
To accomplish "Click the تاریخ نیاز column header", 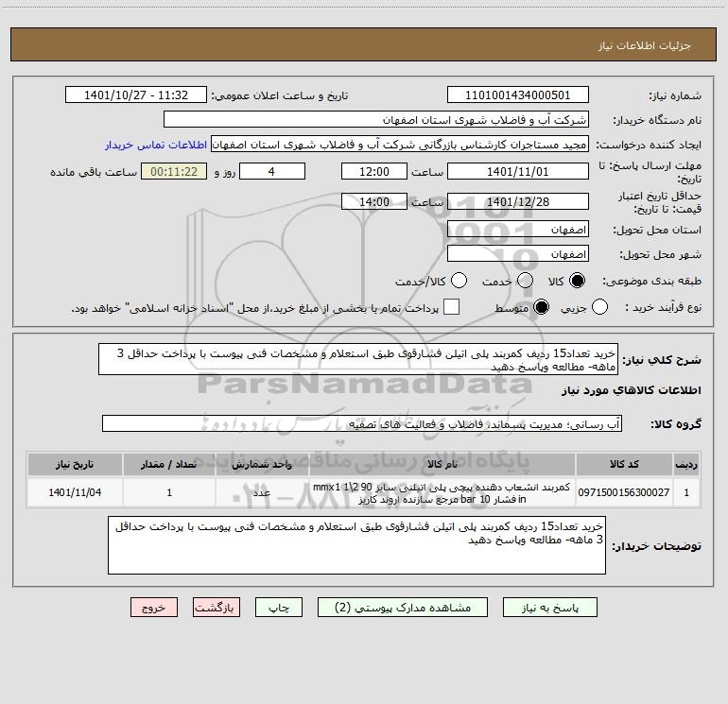I will [75, 464].
